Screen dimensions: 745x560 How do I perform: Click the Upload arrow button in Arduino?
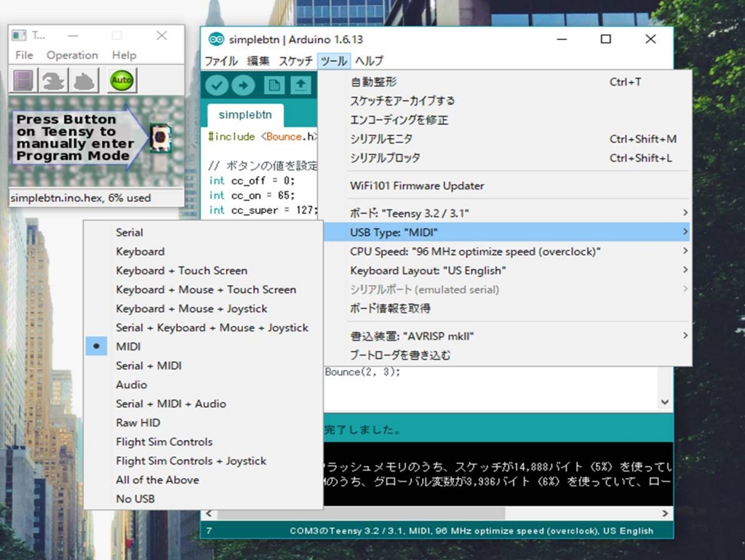(244, 86)
